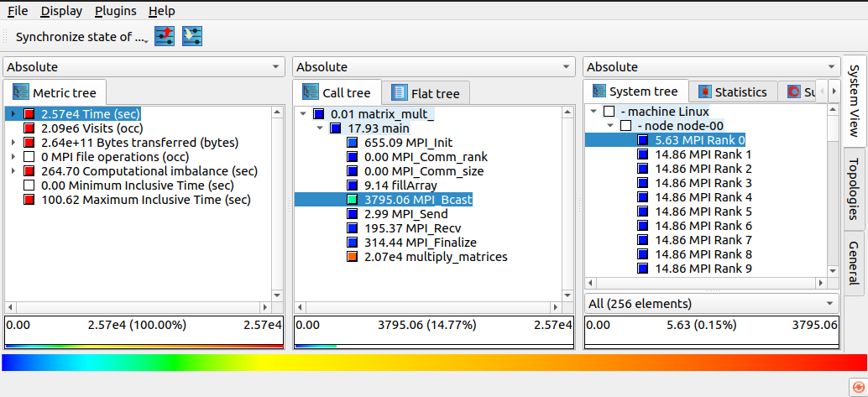
Task: Open the Topologies side tab
Action: [855, 188]
